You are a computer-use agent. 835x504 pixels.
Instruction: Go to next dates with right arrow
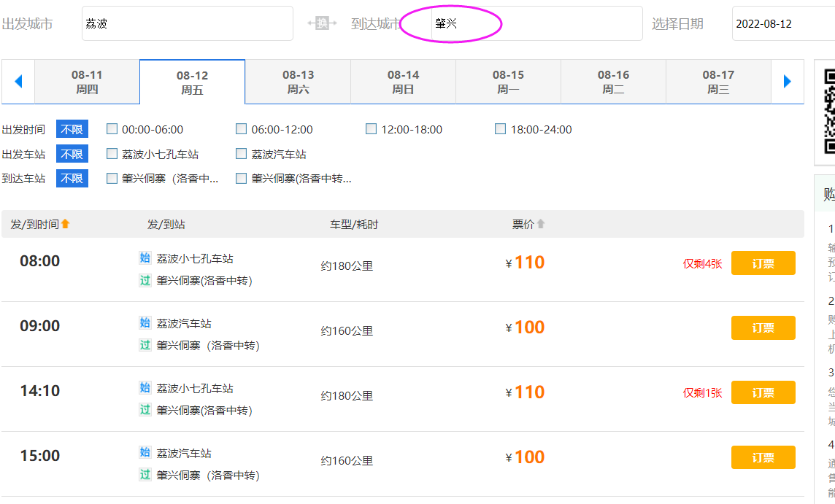[x=787, y=82]
